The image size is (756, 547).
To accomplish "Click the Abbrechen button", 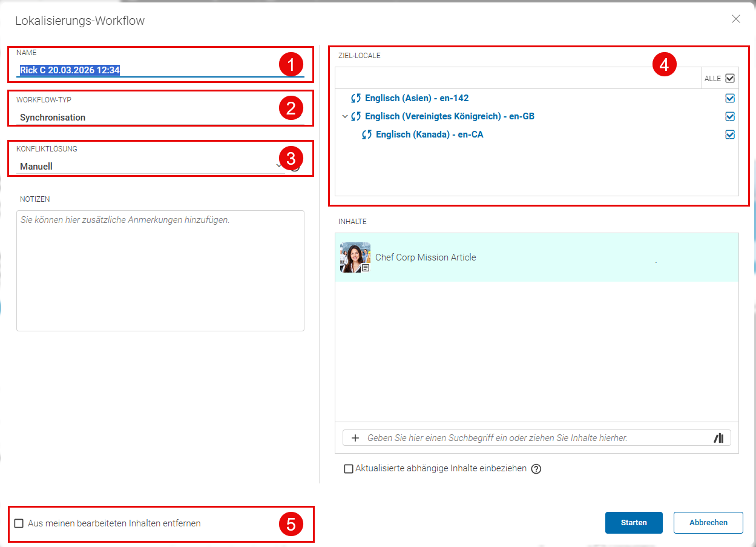I will point(708,523).
